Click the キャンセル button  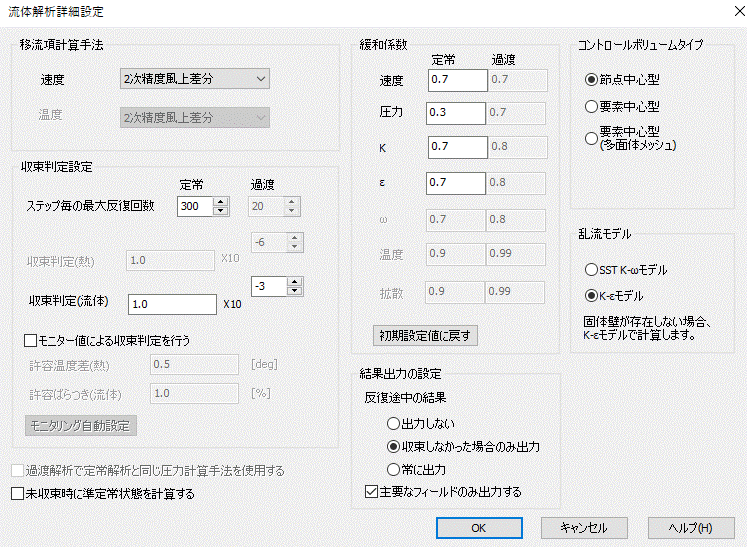click(x=583, y=527)
